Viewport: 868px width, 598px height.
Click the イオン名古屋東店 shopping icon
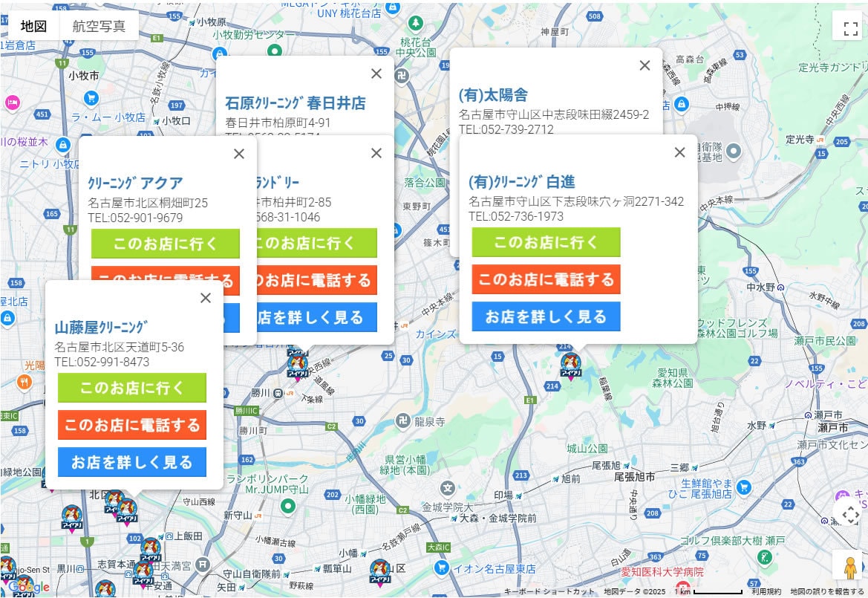coord(441,568)
